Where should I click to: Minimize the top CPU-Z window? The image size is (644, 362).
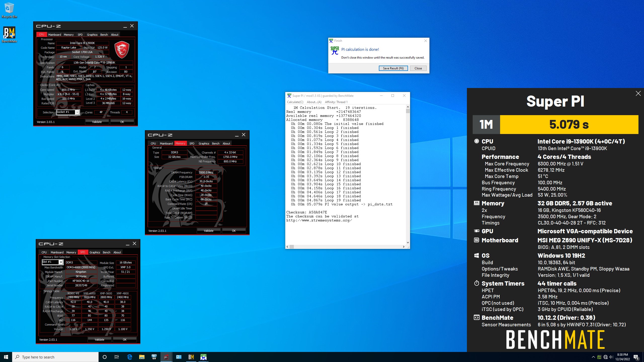pyautogui.click(x=125, y=26)
